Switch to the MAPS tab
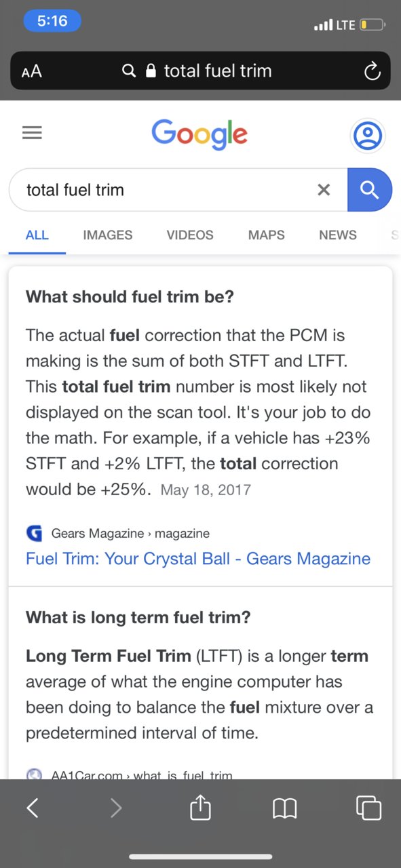This screenshot has height=868, width=401. (x=267, y=235)
